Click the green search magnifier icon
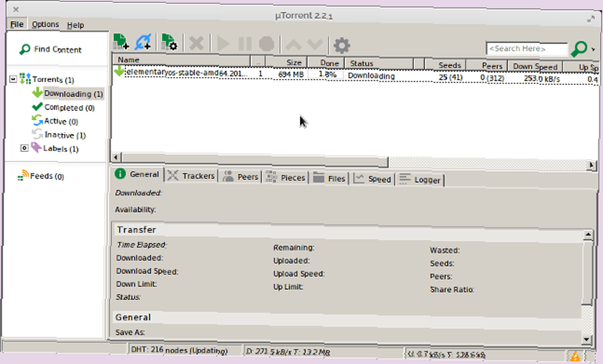 579,49
